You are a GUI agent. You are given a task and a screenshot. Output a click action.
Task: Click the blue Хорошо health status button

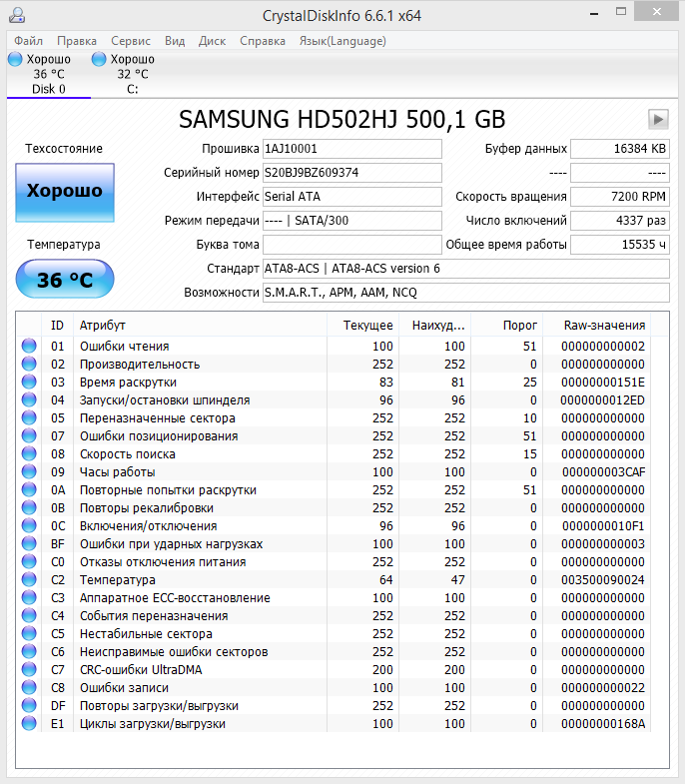(65, 193)
